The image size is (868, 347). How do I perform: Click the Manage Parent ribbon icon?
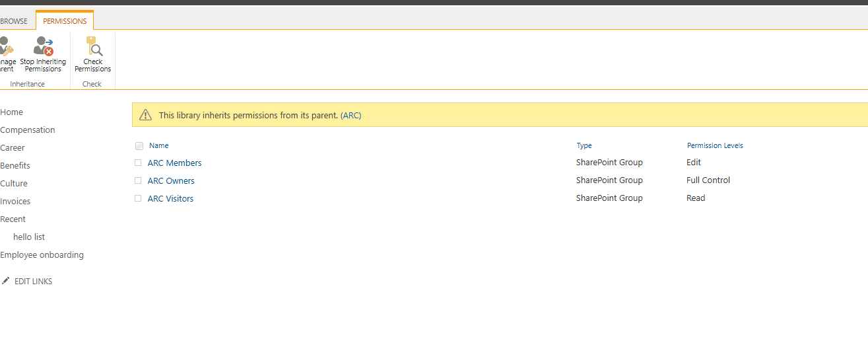(x=5, y=46)
